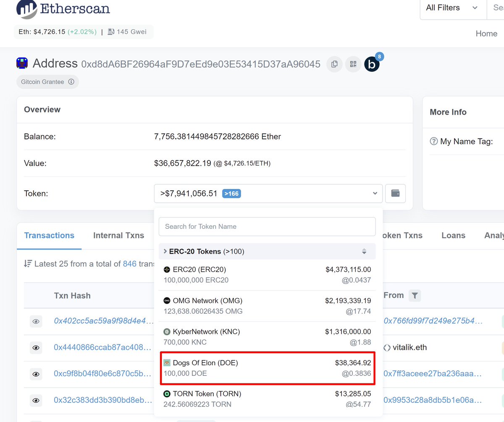504x422 pixels.
Task: Open sender address 0x766fd99f7d249e275b4
Action: click(433, 321)
